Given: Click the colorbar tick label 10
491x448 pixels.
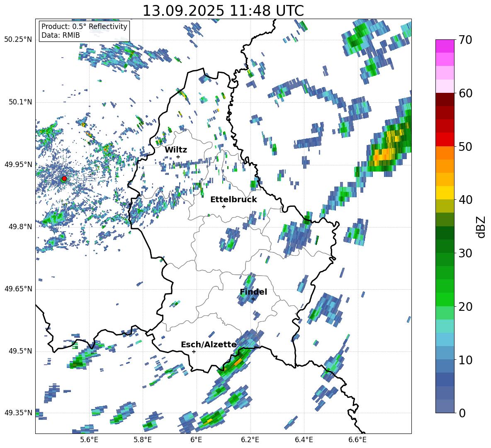Looking at the screenshot, I should (x=465, y=360).
